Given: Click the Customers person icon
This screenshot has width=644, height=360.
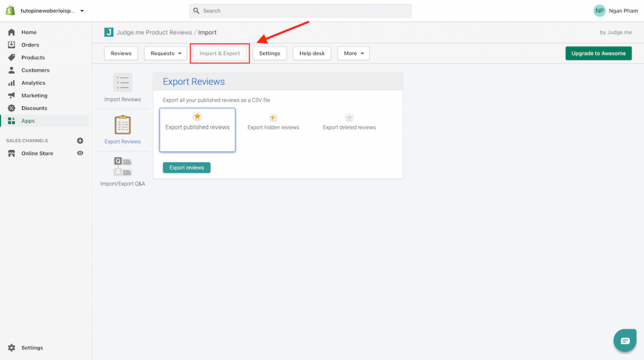Looking at the screenshot, I should point(11,70).
